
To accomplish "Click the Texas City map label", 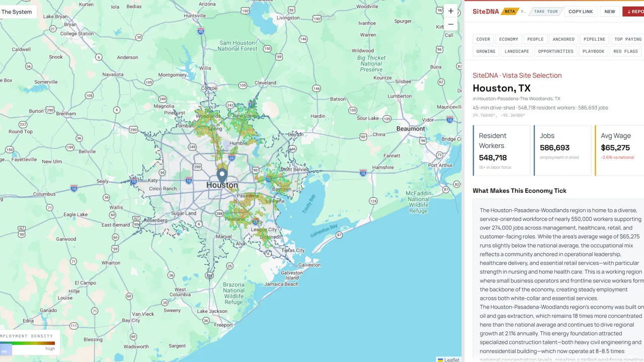I will pyautogui.click(x=293, y=250).
